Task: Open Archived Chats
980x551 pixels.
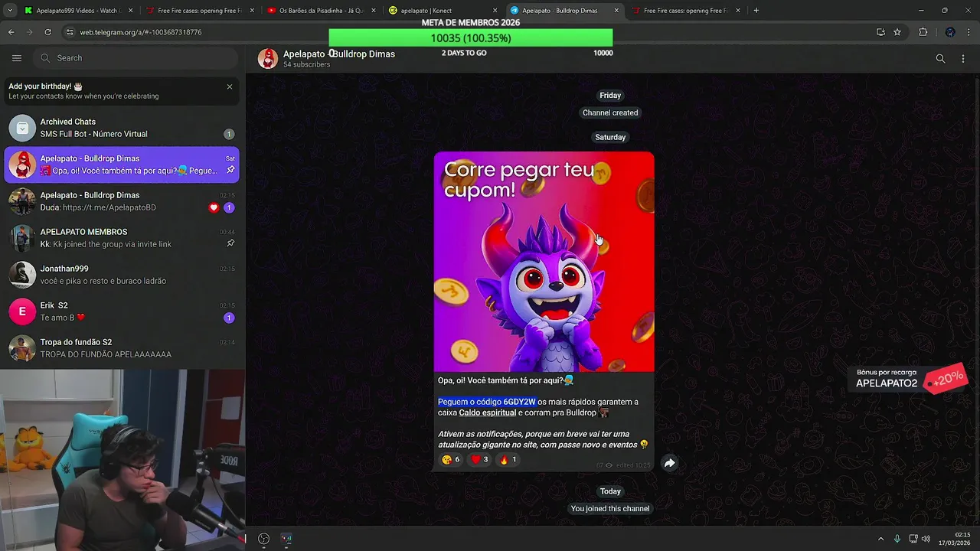Action: (122, 128)
